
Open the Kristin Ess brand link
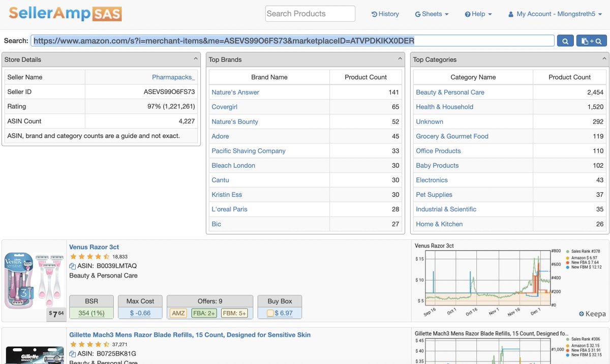pyautogui.click(x=227, y=195)
